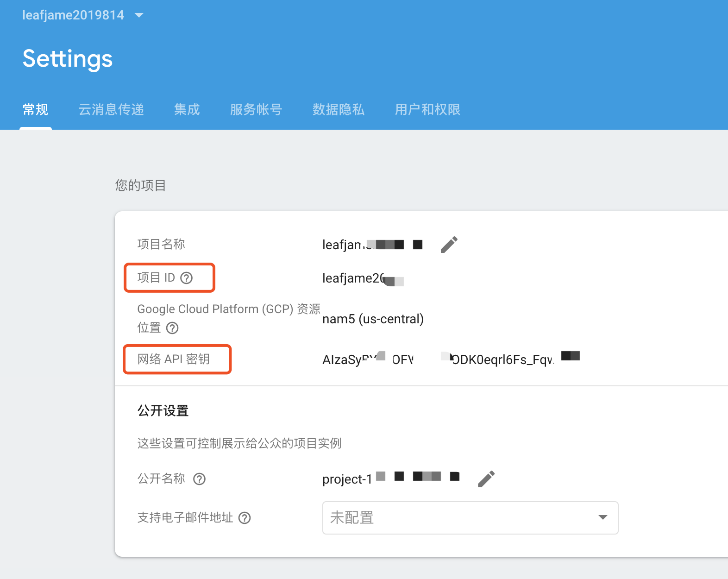Viewport: 728px width, 579px height.
Task: Click the project-1… public name value
Action: tap(391, 479)
